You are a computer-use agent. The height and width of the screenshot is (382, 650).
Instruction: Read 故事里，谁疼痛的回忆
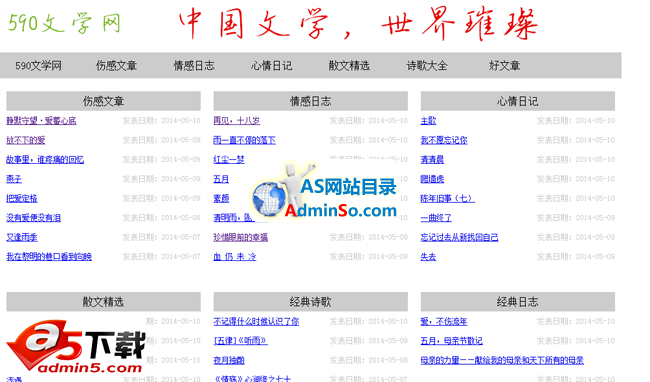point(45,160)
